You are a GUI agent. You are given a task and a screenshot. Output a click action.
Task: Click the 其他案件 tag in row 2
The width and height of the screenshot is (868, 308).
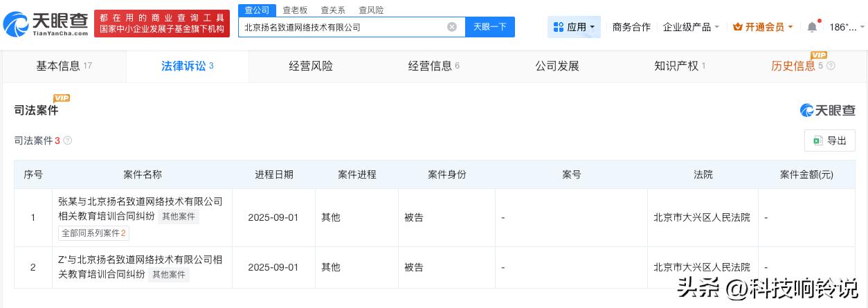[168, 275]
